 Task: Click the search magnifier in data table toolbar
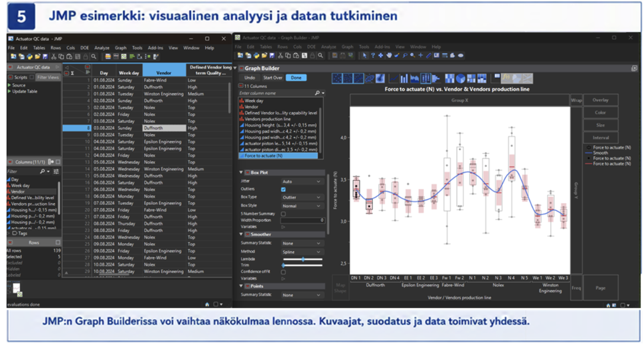pos(94,56)
